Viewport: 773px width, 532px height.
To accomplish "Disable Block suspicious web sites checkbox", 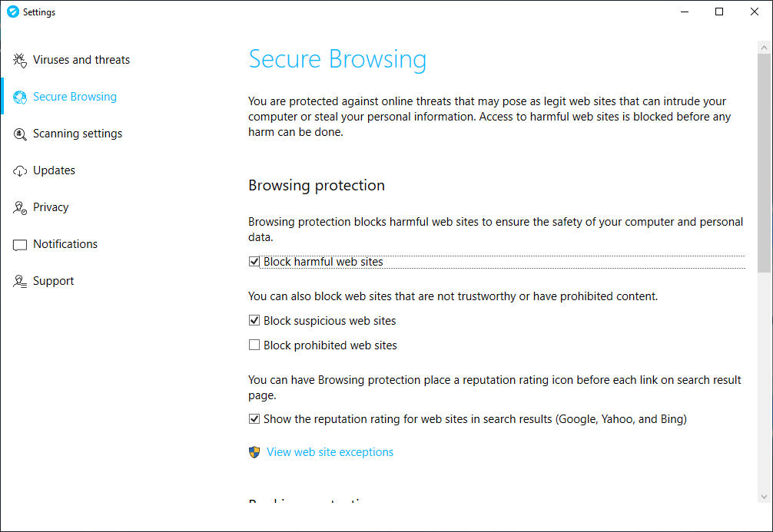I will coord(254,321).
